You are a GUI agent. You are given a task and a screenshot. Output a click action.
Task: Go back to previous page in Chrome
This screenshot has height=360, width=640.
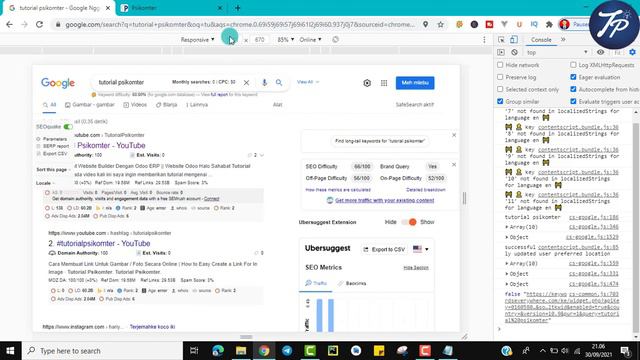9,24
